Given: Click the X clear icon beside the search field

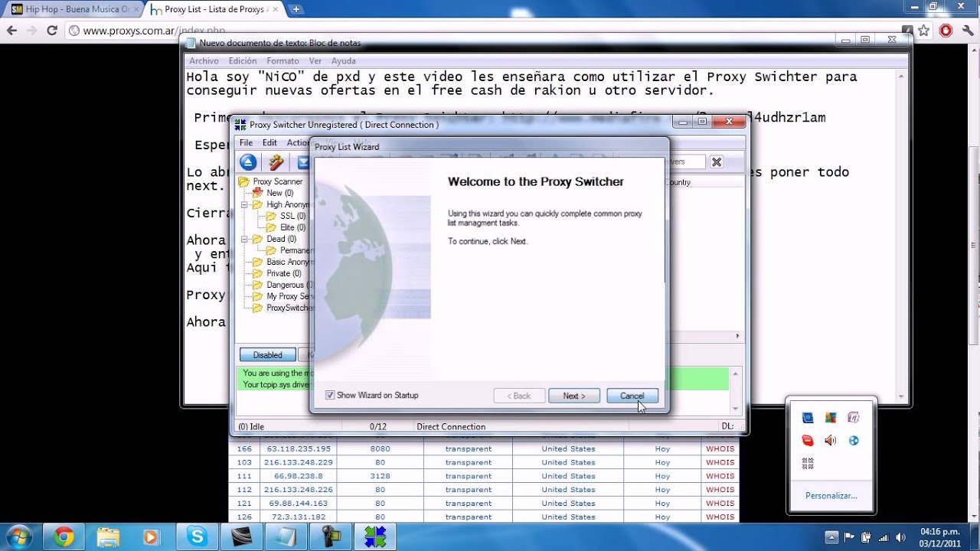Looking at the screenshot, I should 717,162.
